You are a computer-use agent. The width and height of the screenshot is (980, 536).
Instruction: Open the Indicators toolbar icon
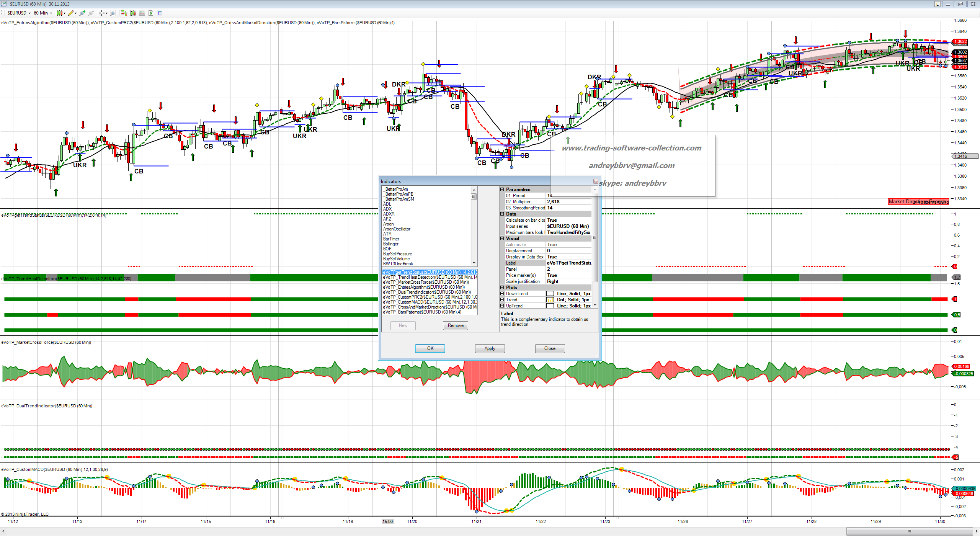tap(142, 13)
